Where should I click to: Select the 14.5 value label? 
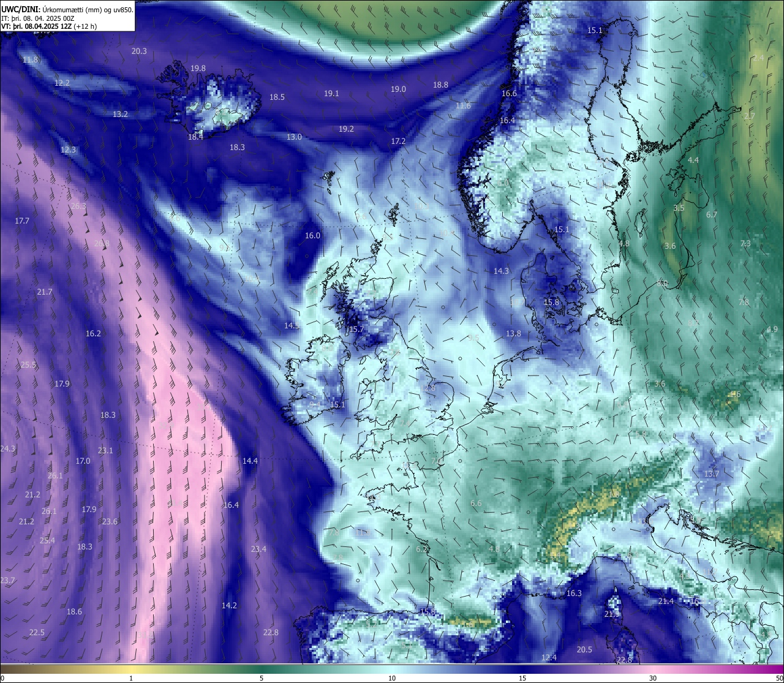[x=292, y=326]
